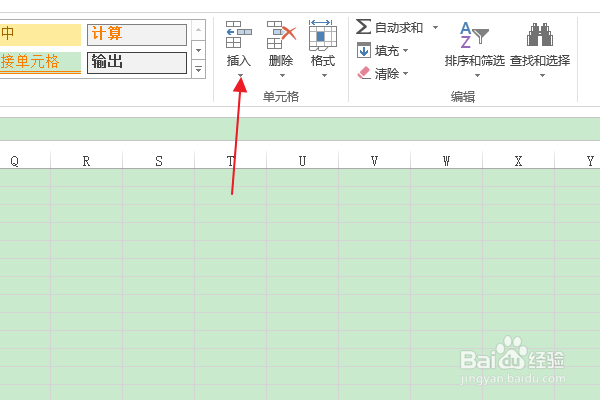Click the 排序和筛选 label

click(x=474, y=60)
